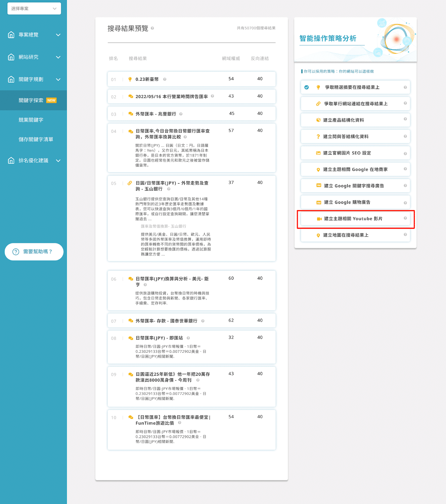Click help icon next to 建立 Google 購物廣告
Viewport: 446px width, 504px height.
[405, 203]
